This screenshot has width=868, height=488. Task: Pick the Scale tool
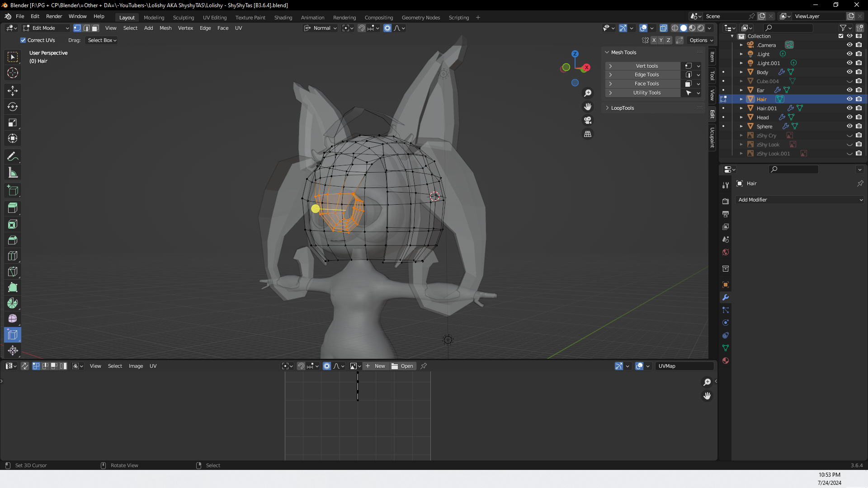coord(13,122)
